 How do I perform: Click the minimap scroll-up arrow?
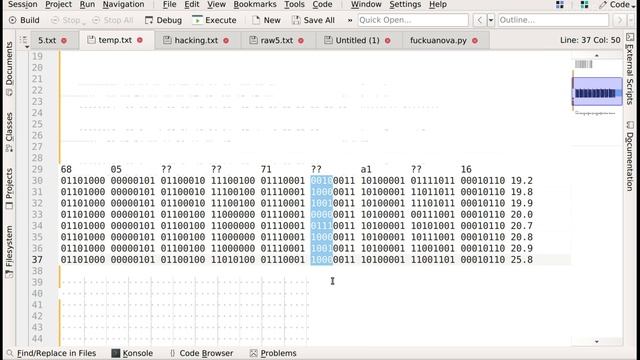tap(597, 55)
